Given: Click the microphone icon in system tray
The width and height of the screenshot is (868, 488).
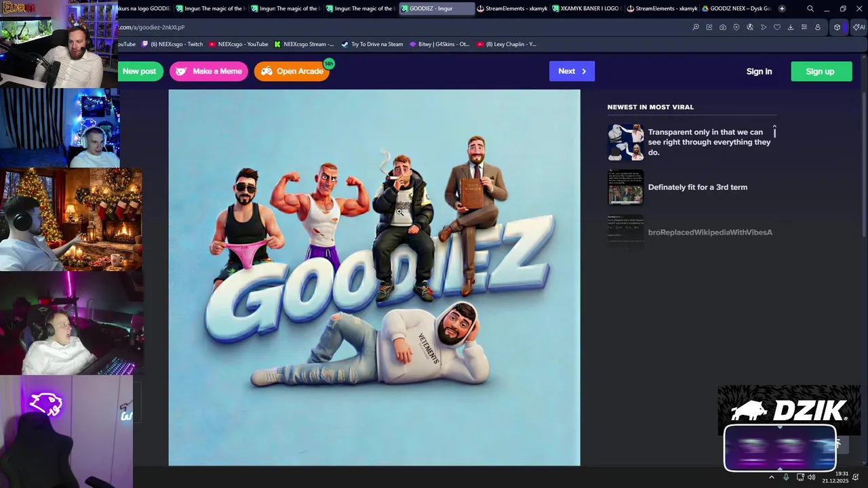Looking at the screenshot, I should (x=786, y=477).
